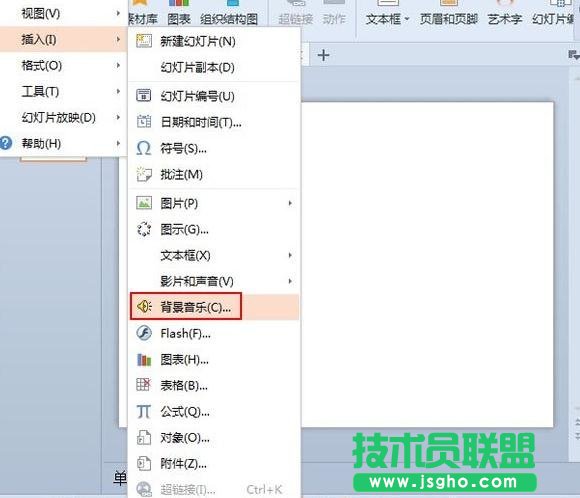Click the pi formula icon
The image size is (580, 498).
point(144,411)
